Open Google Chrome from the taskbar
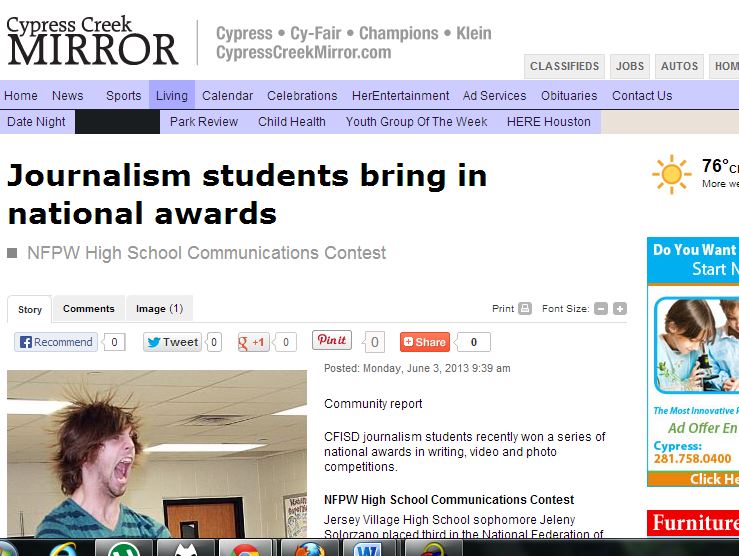The width and height of the screenshot is (739, 556). click(245, 548)
